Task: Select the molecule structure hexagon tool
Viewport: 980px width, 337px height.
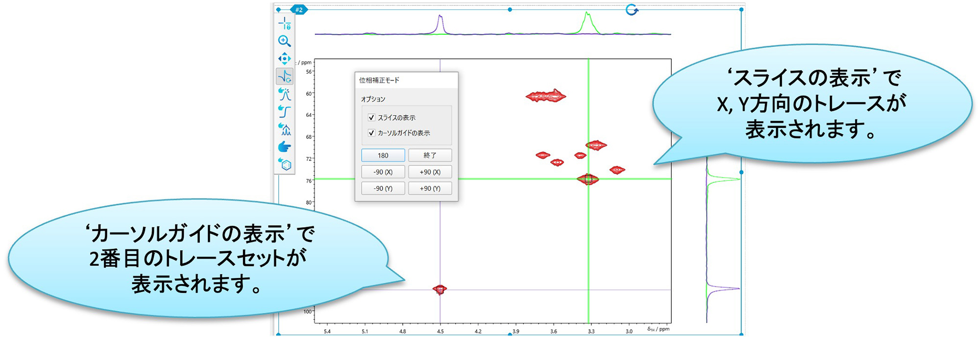Action: pos(285,165)
